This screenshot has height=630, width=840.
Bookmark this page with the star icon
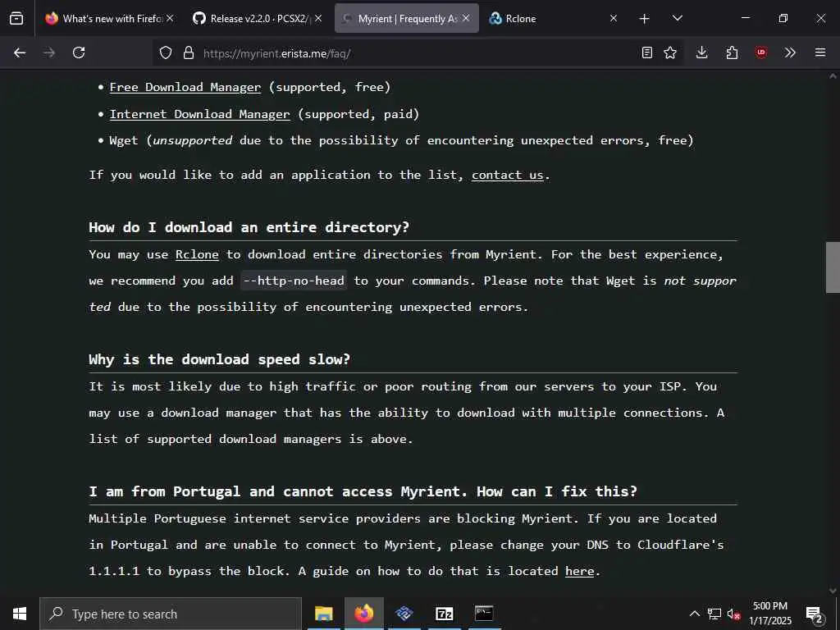coord(670,52)
